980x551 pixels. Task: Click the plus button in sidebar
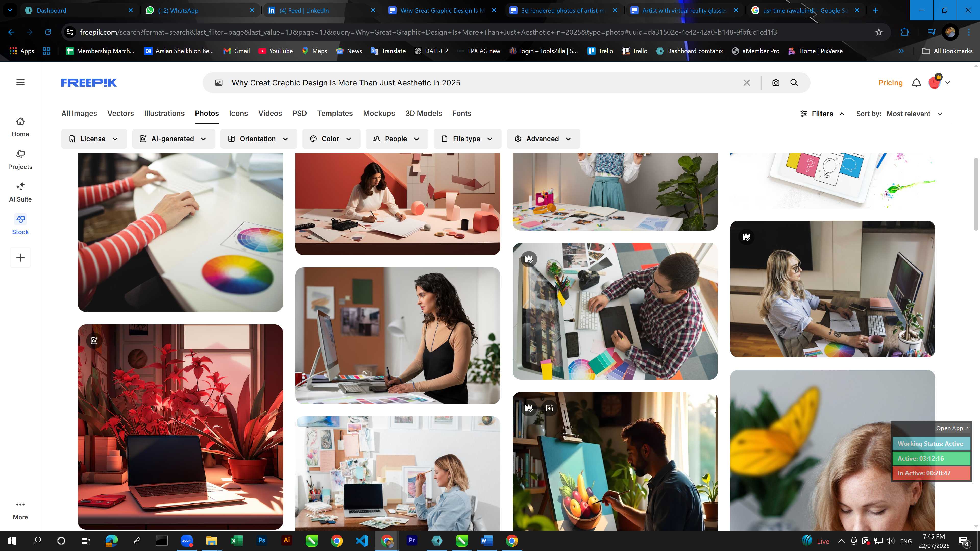tap(20, 257)
